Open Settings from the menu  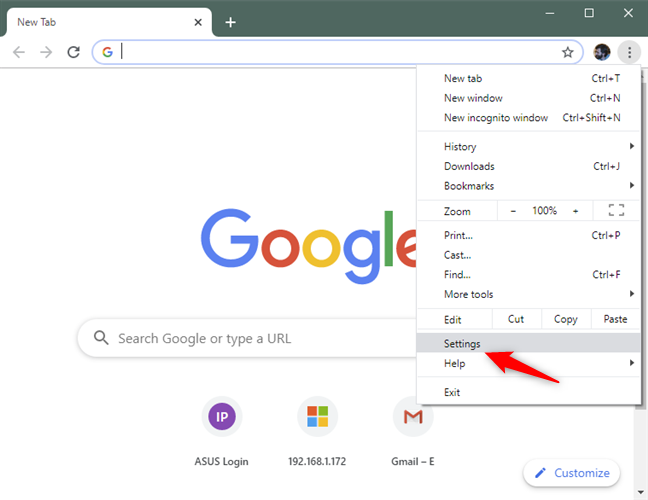(529, 343)
